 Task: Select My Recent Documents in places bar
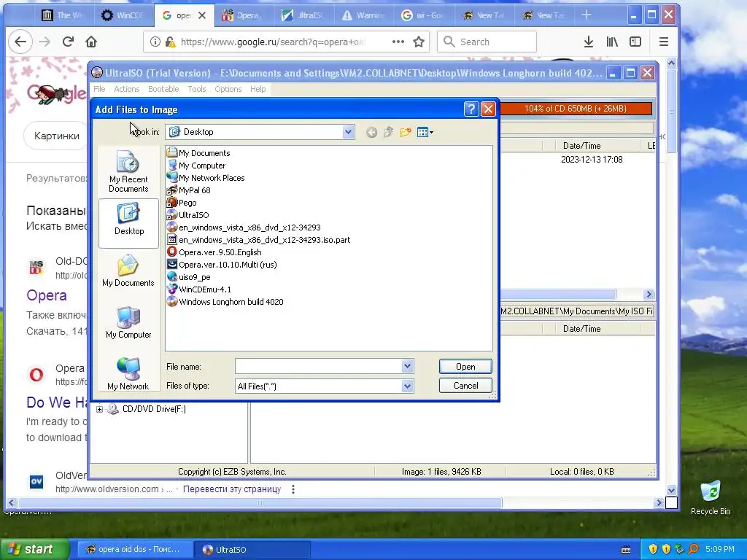pyautogui.click(x=128, y=171)
